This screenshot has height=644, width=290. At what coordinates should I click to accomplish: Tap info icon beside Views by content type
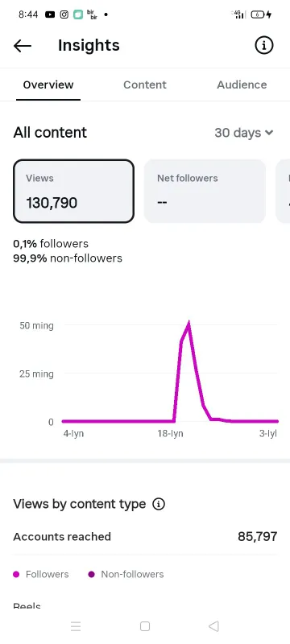click(x=159, y=504)
